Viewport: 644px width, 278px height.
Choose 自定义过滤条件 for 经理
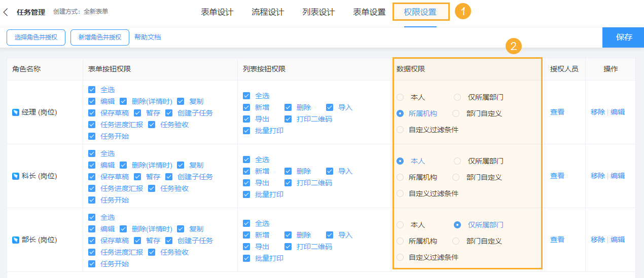tap(400, 130)
